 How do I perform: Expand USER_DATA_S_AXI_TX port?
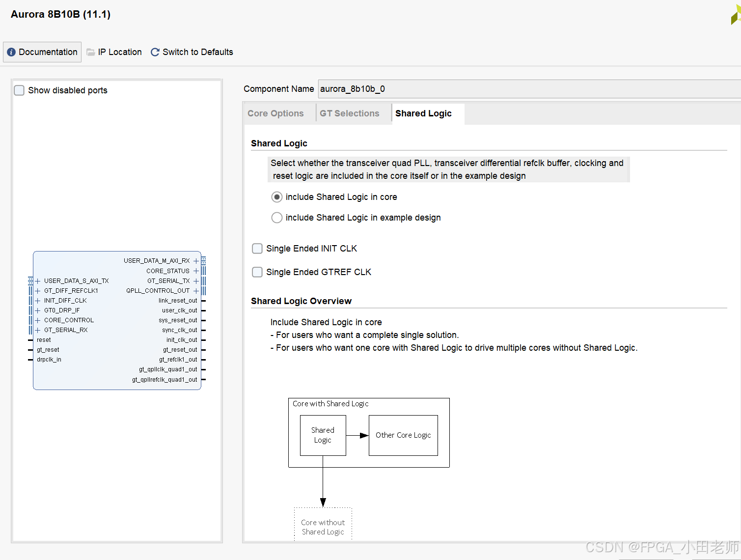37,281
